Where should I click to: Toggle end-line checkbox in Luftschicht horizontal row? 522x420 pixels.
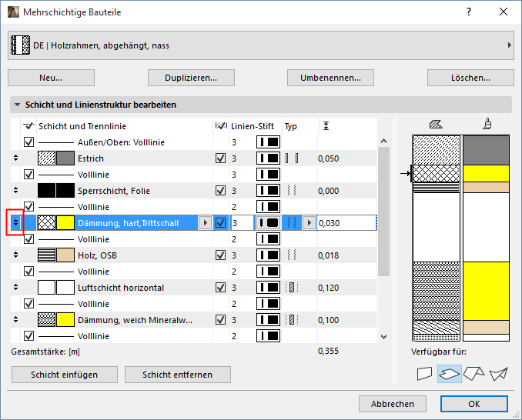coord(220,288)
